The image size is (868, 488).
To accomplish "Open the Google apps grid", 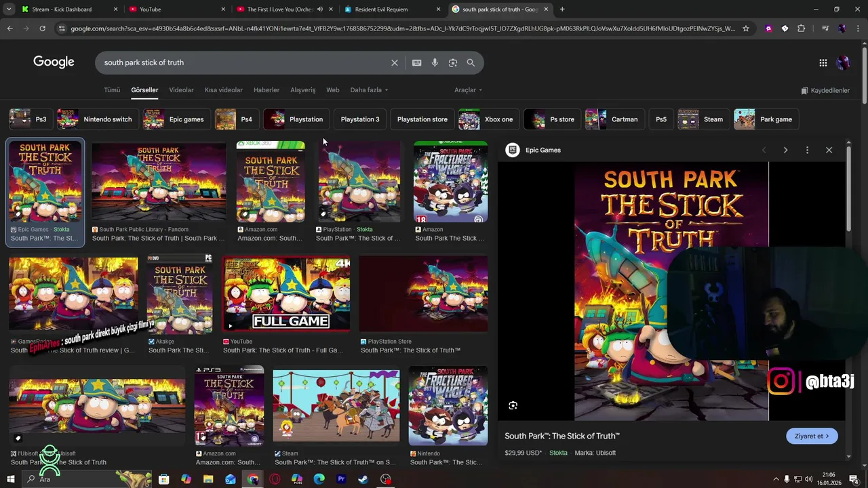I will point(823,62).
